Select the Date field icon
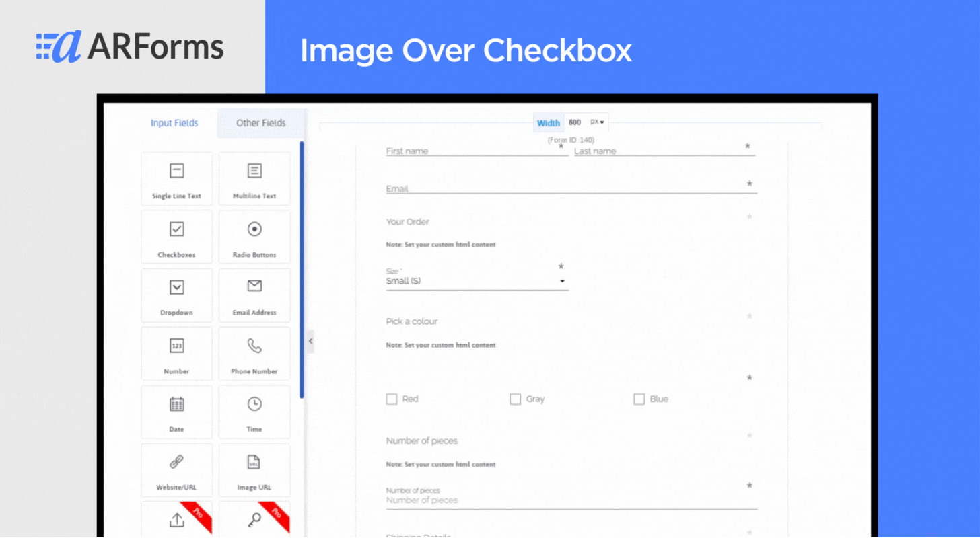This screenshot has height=538, width=980. click(176, 404)
